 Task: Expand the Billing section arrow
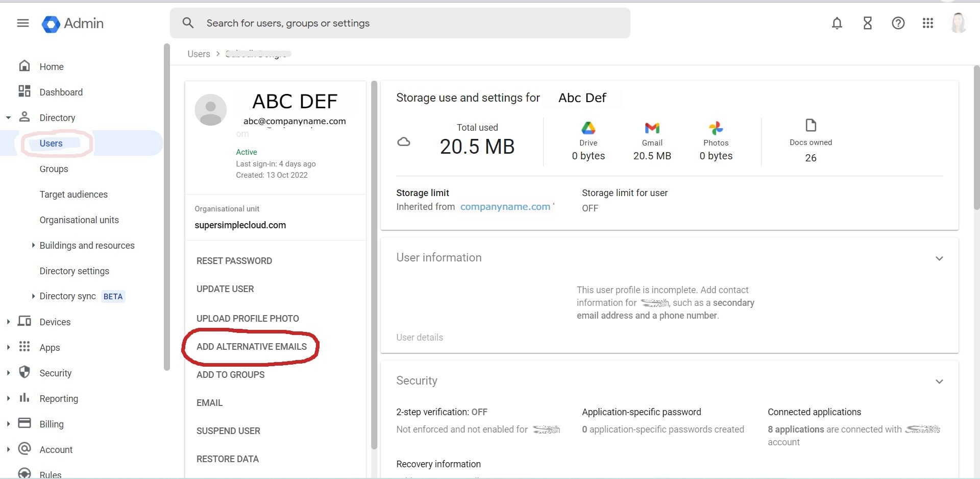tap(8, 424)
